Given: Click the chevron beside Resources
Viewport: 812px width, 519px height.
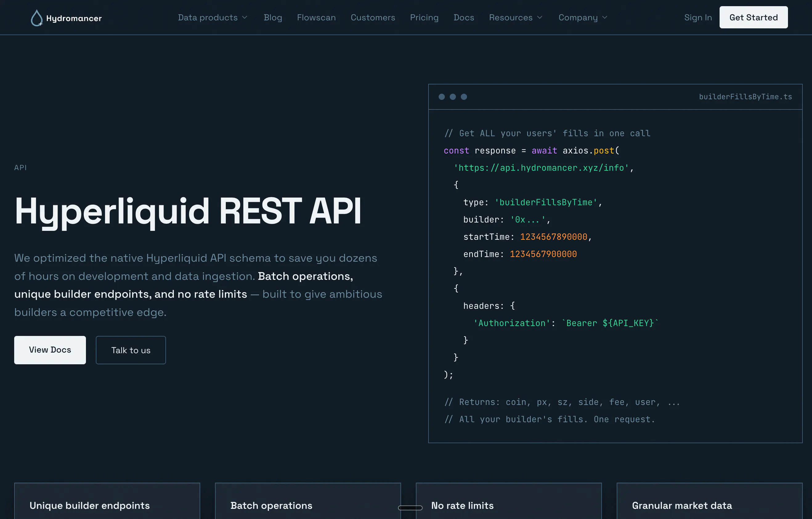Looking at the screenshot, I should [x=540, y=18].
